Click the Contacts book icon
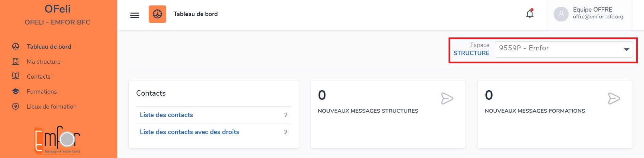Screen dimensions: 644x158 click(16, 76)
